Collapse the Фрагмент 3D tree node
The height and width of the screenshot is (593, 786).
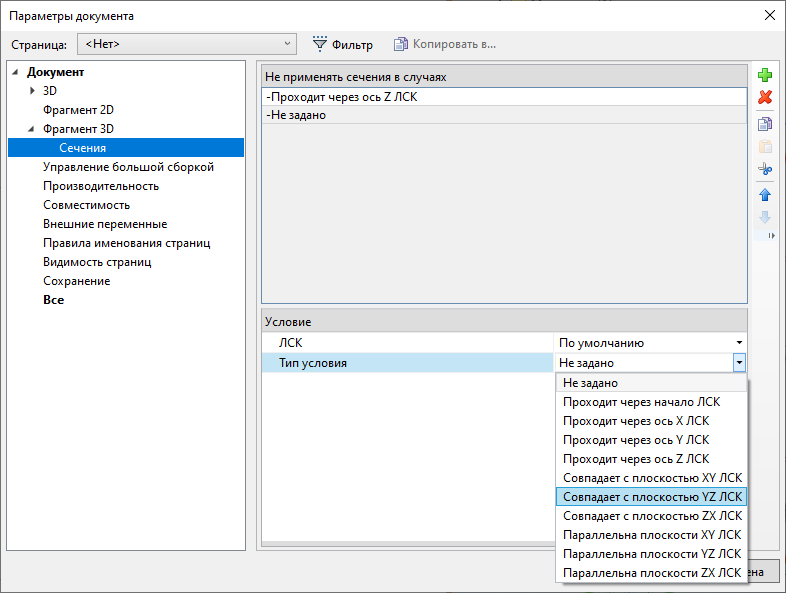pos(32,129)
